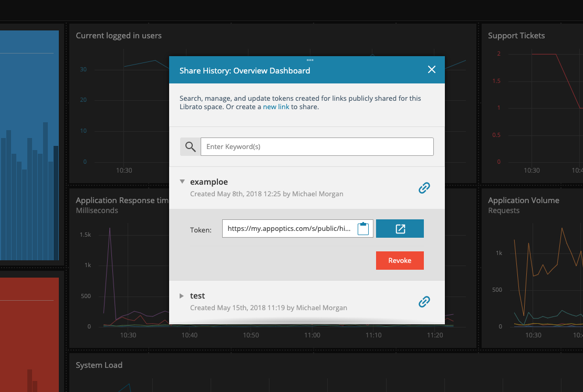Click the search magnifier icon

tap(190, 146)
